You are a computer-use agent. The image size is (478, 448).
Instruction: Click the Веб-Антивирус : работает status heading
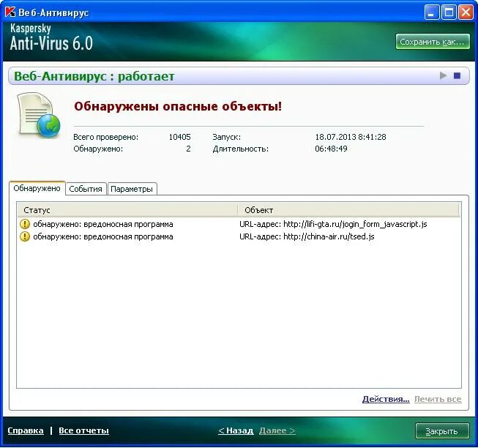click(x=94, y=76)
